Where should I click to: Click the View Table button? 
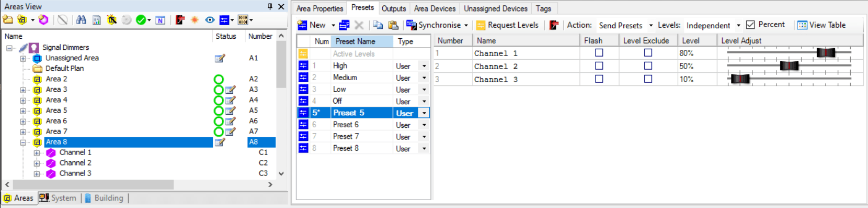coord(821,25)
